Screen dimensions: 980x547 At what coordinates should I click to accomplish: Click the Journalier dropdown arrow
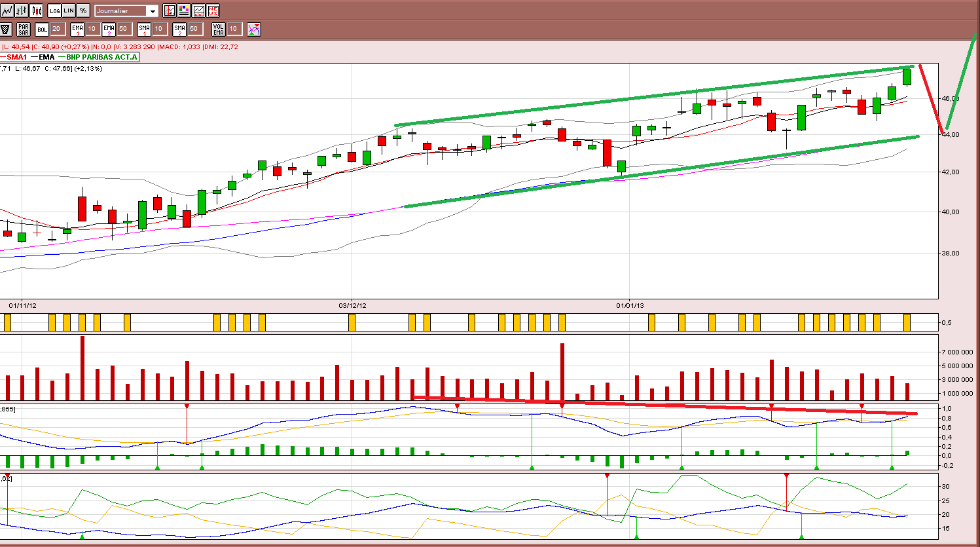click(x=153, y=11)
